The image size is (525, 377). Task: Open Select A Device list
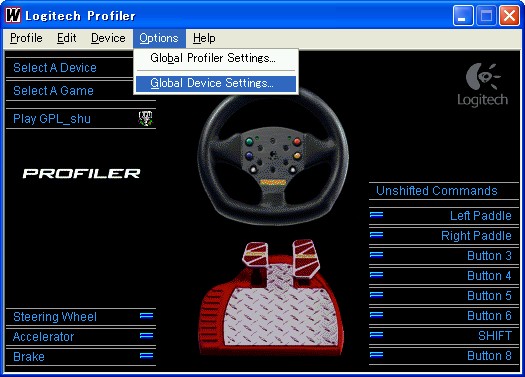point(55,68)
